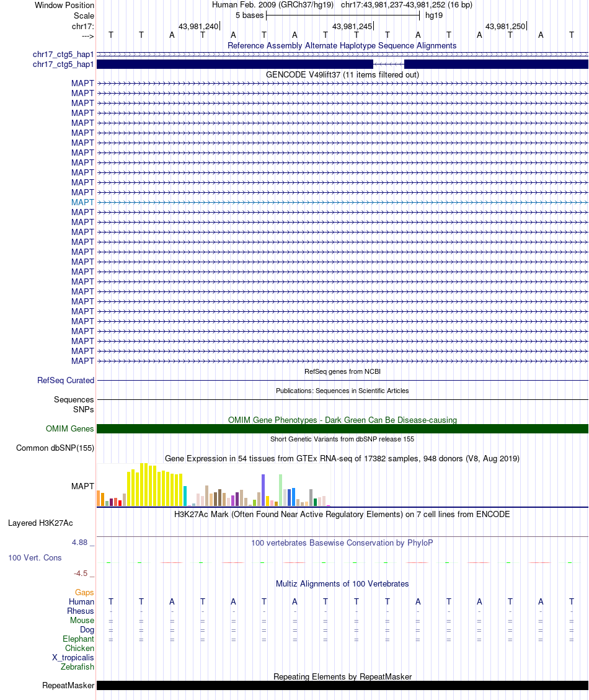Open the Gene Expression in 54 tissues GTEx title

click(342, 458)
